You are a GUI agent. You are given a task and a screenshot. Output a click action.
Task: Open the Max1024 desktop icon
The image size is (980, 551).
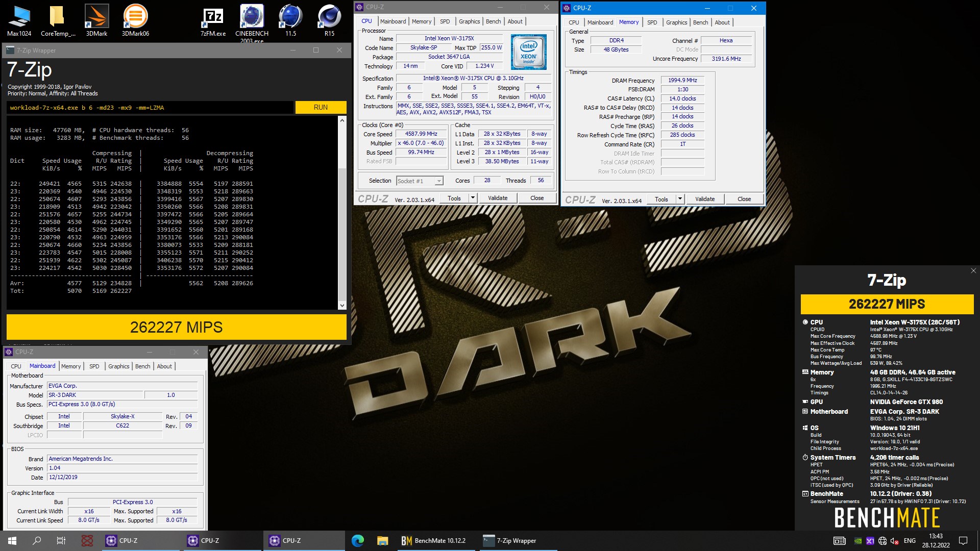click(x=19, y=20)
